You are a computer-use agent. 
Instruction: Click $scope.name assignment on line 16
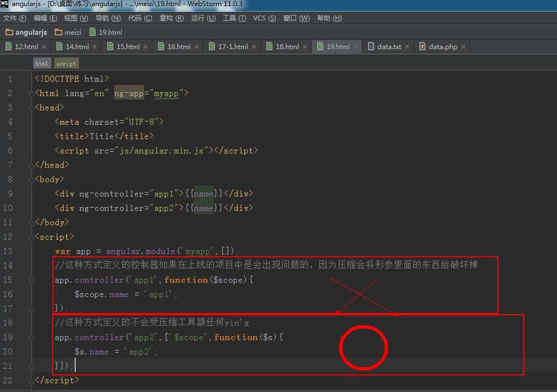126,294
